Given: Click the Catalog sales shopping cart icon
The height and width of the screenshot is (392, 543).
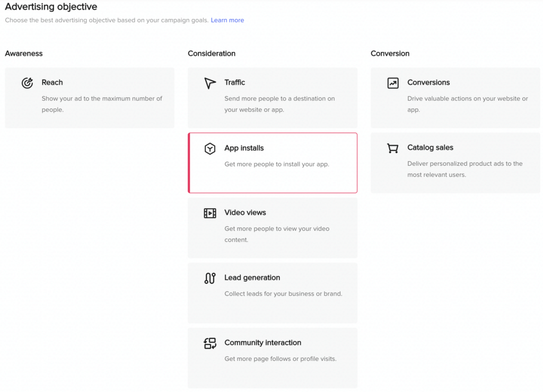Looking at the screenshot, I should click(392, 148).
